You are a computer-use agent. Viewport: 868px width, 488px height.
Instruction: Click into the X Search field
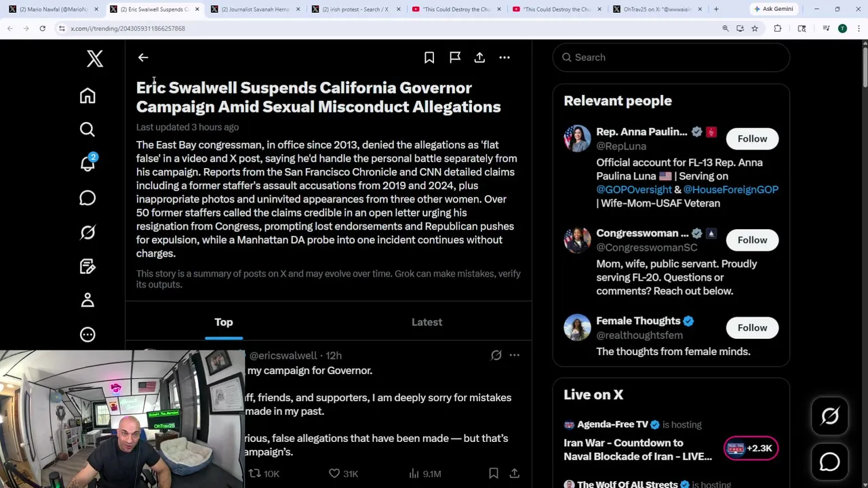[x=671, y=58]
